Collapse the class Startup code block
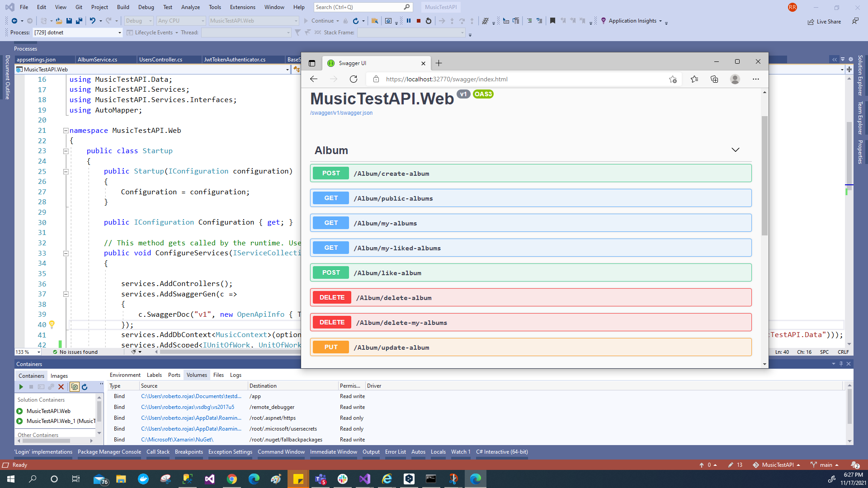868x488 pixels. pos(66,151)
